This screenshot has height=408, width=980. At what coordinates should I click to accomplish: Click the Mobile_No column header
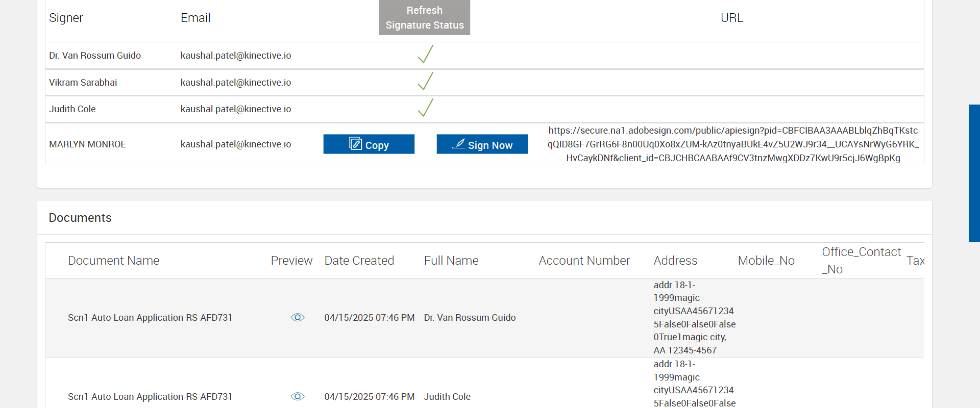click(x=766, y=261)
